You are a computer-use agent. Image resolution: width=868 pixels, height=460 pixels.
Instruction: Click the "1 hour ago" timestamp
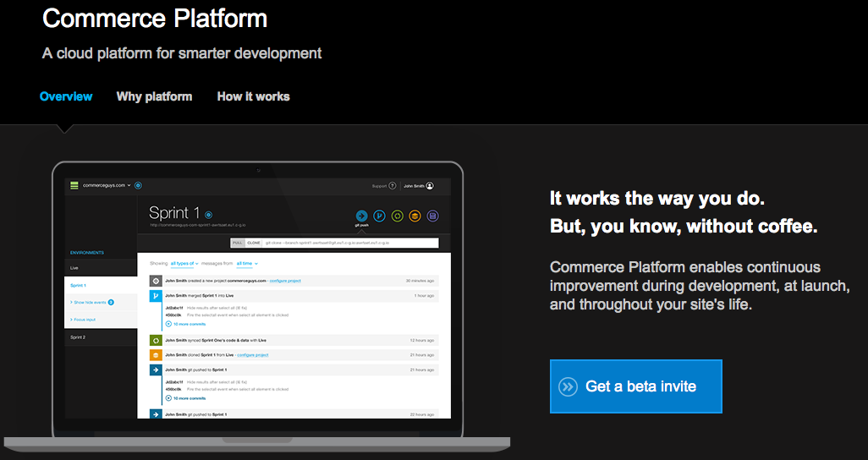coord(424,296)
